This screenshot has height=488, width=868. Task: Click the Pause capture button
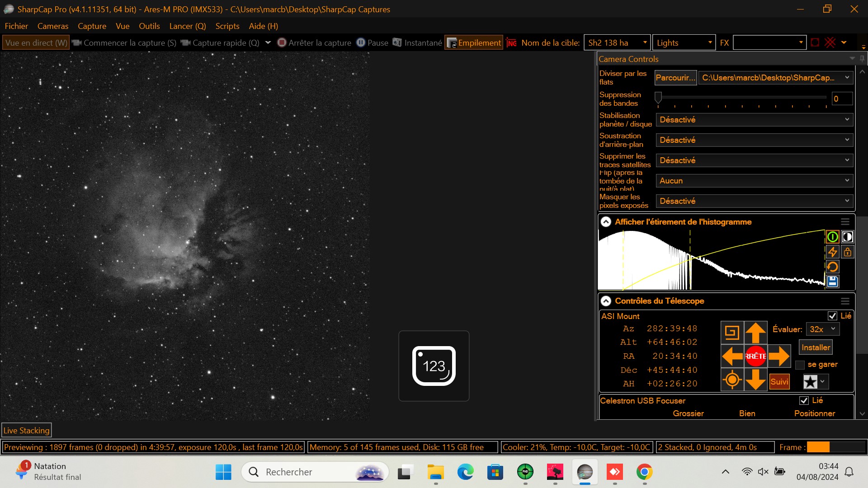[373, 43]
